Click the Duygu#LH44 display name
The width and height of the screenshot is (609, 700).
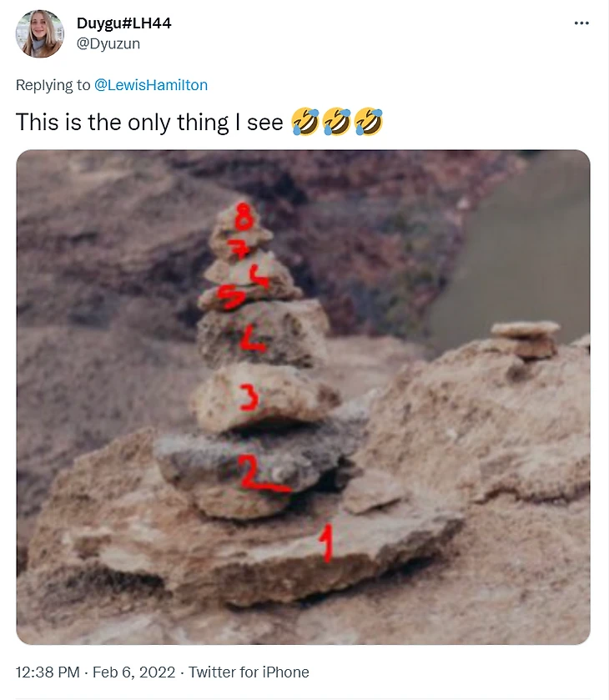pyautogui.click(x=123, y=23)
